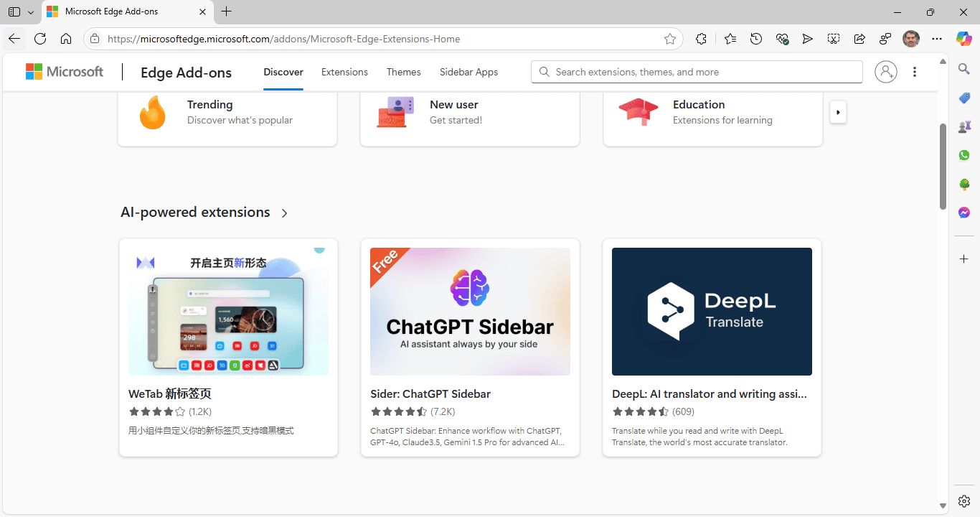Viewport: 980px width, 517px height.
Task: View site information lock icon
Action: (95, 39)
